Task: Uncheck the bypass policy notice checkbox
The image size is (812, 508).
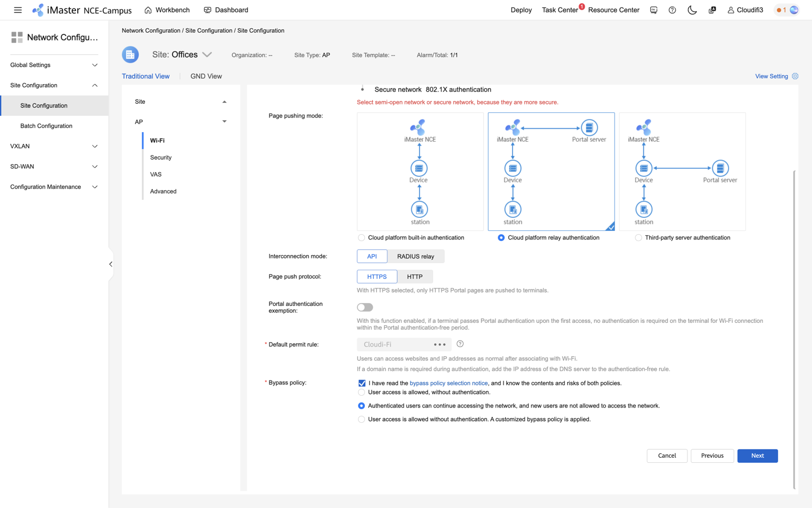Action: pos(361,383)
